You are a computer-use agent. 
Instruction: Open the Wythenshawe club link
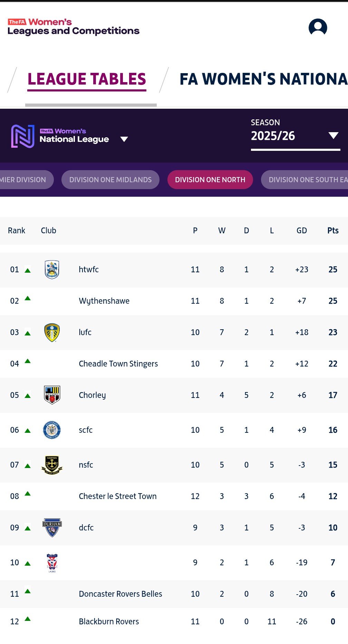coord(104,301)
